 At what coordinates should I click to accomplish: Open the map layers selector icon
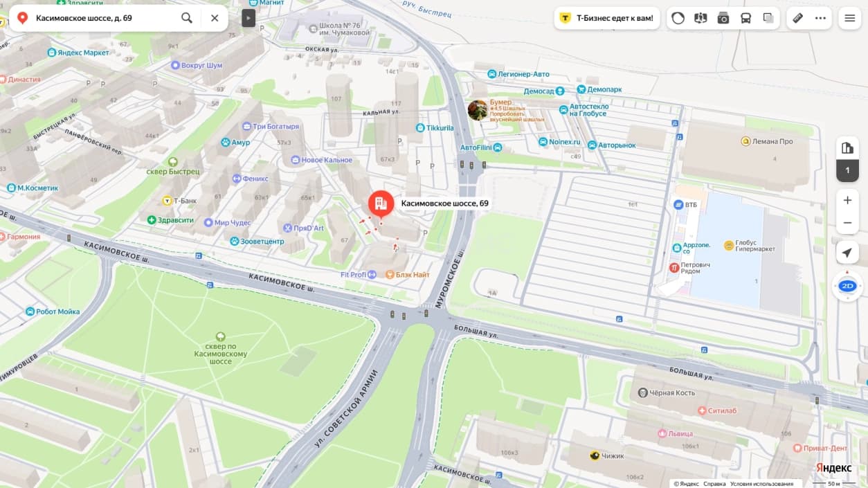point(768,18)
